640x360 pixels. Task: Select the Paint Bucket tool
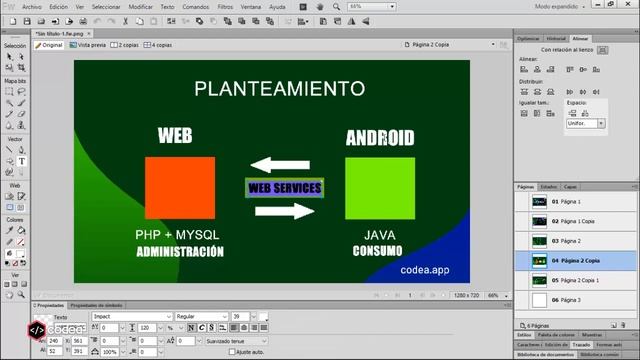(x=21, y=231)
